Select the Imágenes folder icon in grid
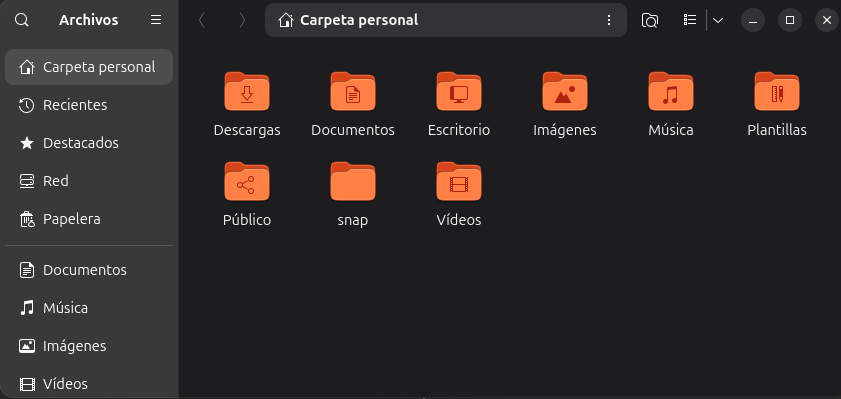The image size is (841, 399). pyautogui.click(x=565, y=92)
